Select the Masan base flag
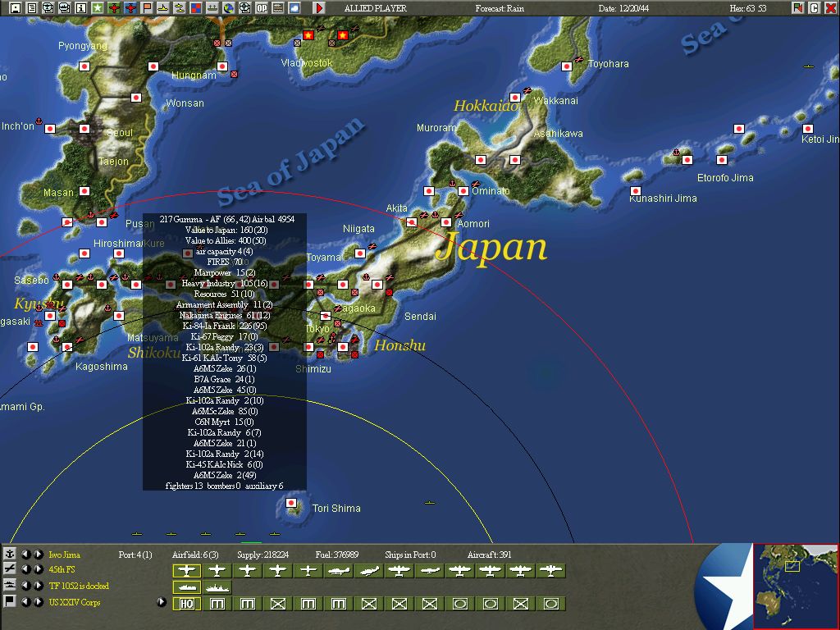The image size is (840, 630). click(x=84, y=191)
